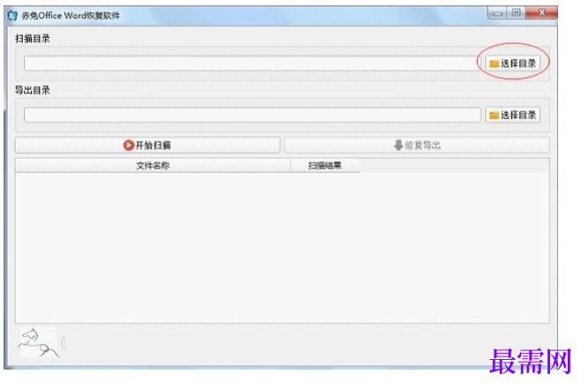Focus the 导出目录 path input field

click(x=252, y=115)
